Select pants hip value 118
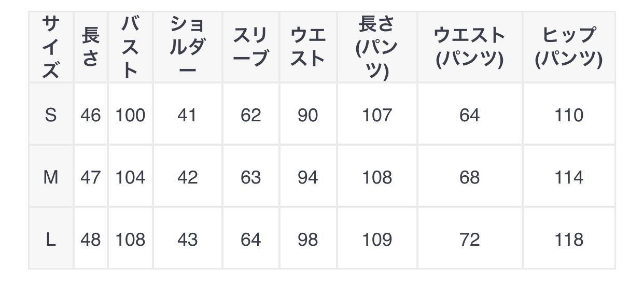Screen dimensions: 644x281 tap(569, 240)
